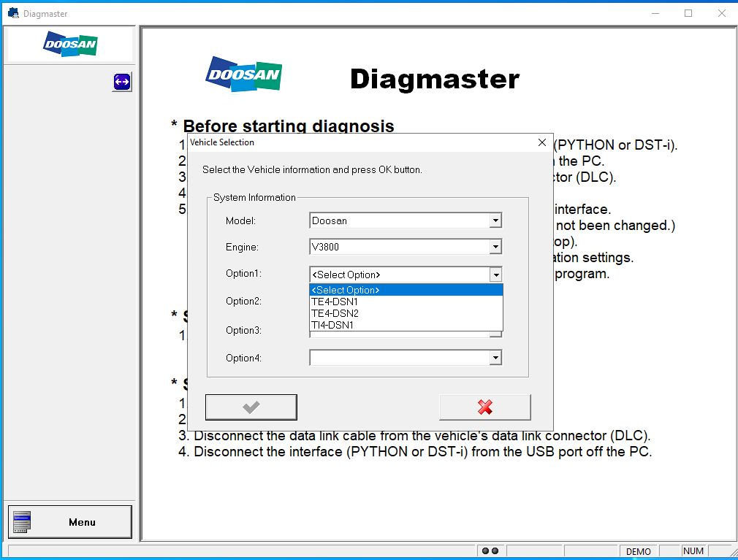Screen dimensions: 738x560
Task: Collapse the Option1 dropdown arrow
Action: 495,275
